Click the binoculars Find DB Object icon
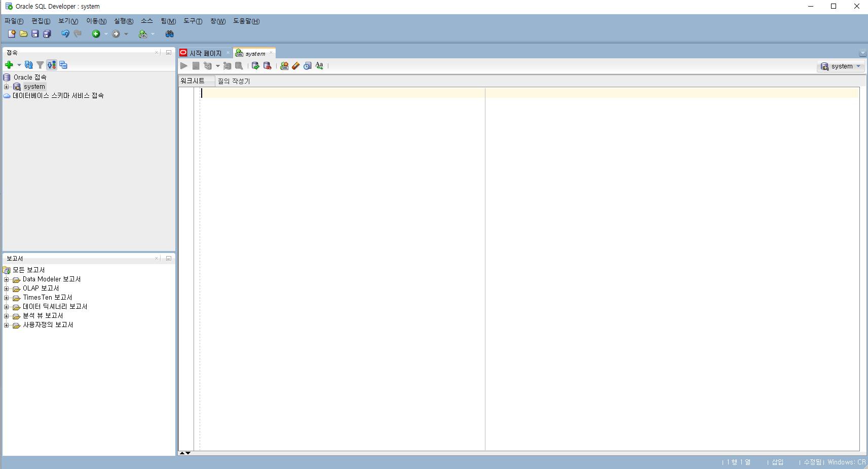Screen dimensions: 868x469 coord(170,34)
